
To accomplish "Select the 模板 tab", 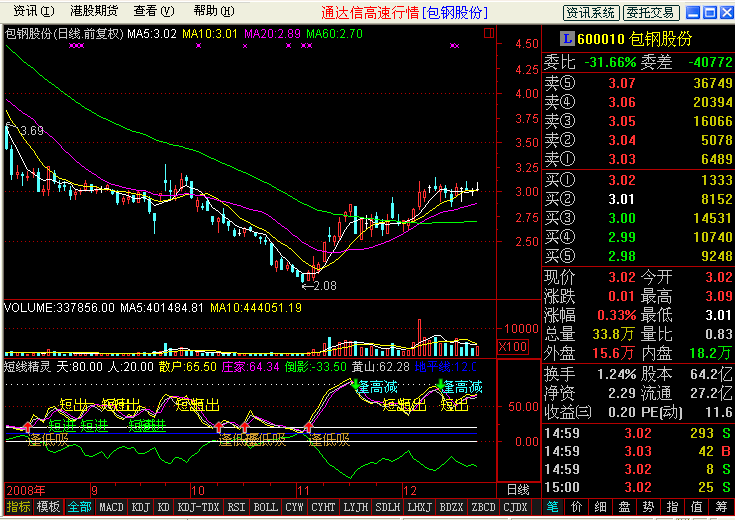I will [48, 507].
